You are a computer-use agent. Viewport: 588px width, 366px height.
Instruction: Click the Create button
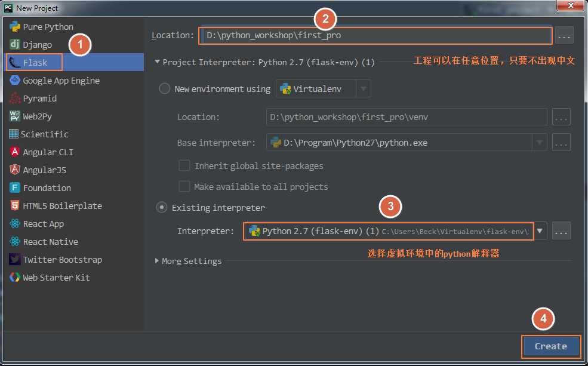point(550,346)
